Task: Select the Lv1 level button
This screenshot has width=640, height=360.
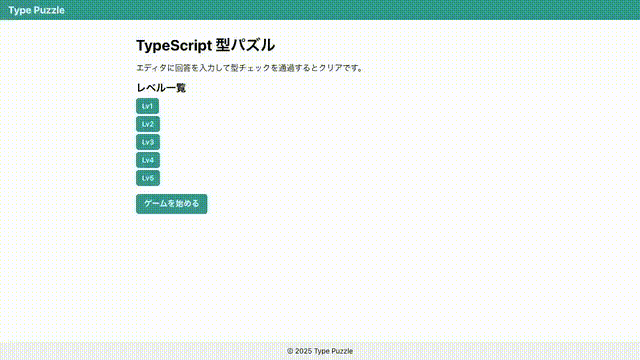Action: click(147, 106)
